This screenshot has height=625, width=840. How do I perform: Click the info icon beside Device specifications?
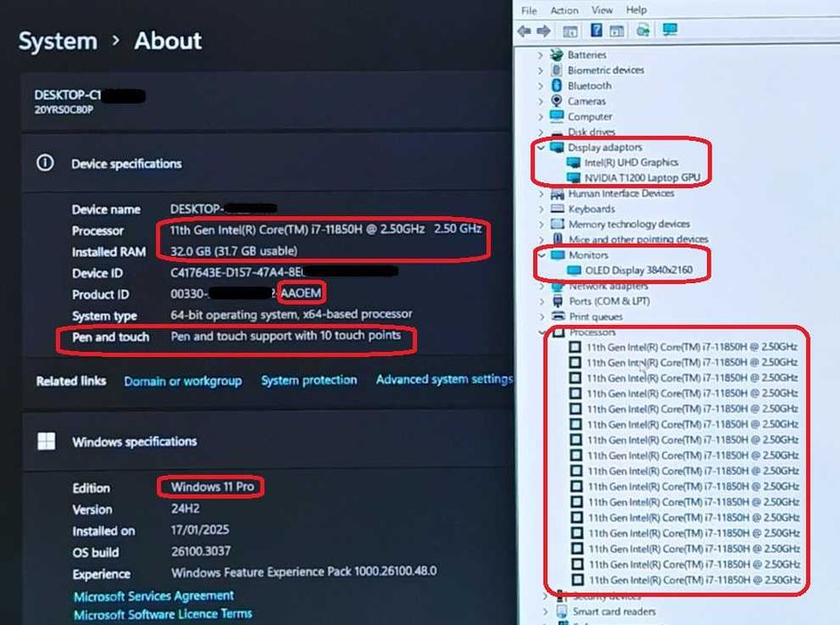point(45,162)
